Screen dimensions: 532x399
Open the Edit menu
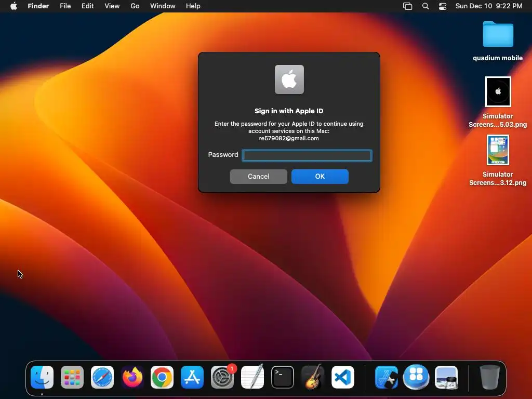(x=87, y=6)
